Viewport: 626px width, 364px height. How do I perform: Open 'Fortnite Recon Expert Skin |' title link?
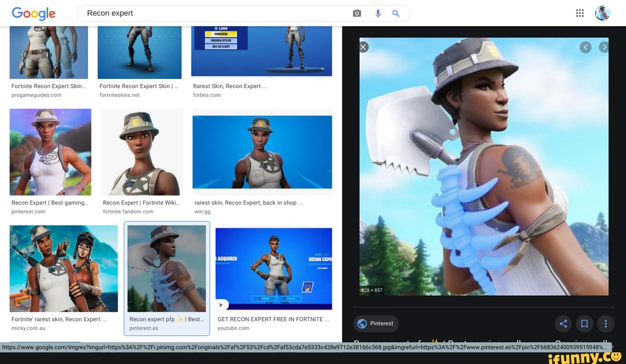(139, 86)
